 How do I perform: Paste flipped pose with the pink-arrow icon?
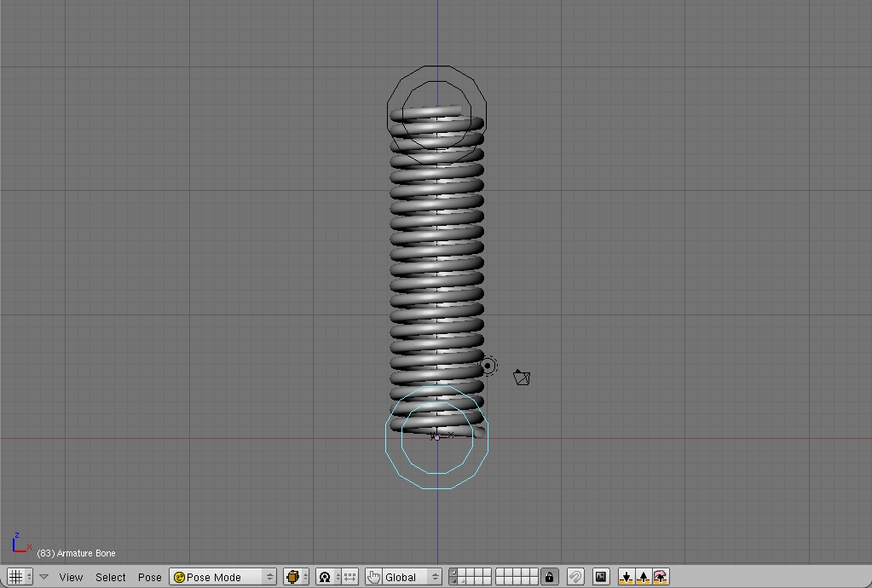[x=661, y=577]
